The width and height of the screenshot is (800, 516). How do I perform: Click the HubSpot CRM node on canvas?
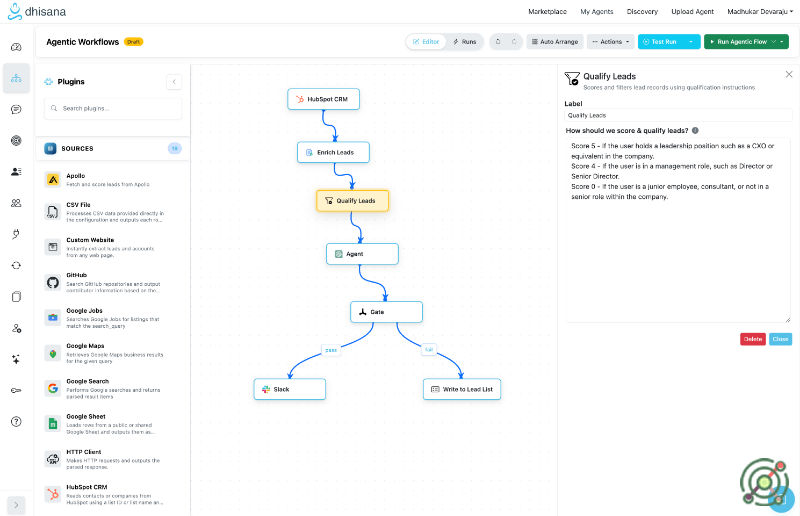point(323,99)
